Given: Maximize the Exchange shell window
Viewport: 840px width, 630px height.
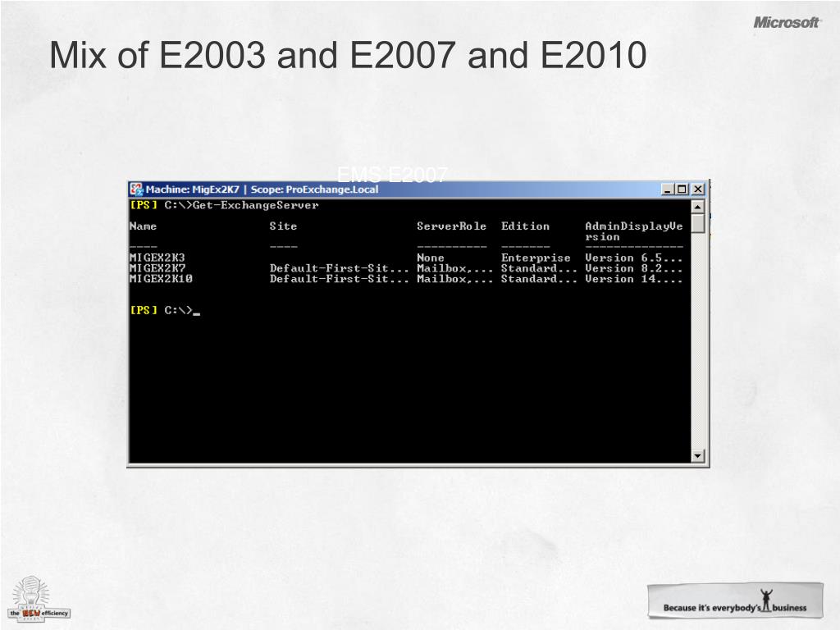Looking at the screenshot, I should pyautogui.click(x=682, y=189).
